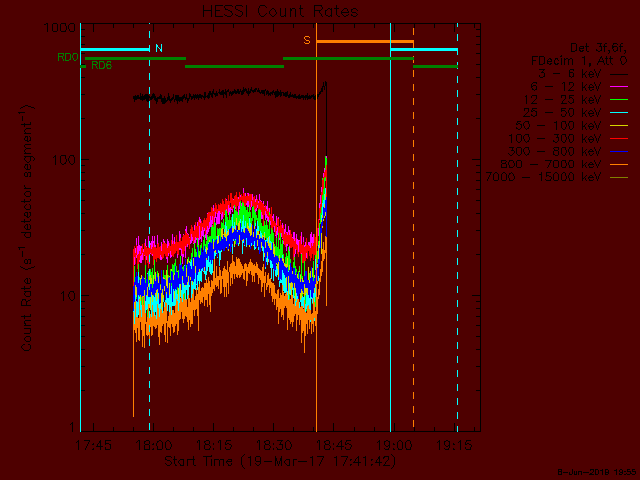Select the 50 - 100 keV legend label
This screenshot has height=480, width=640.
click(558, 125)
